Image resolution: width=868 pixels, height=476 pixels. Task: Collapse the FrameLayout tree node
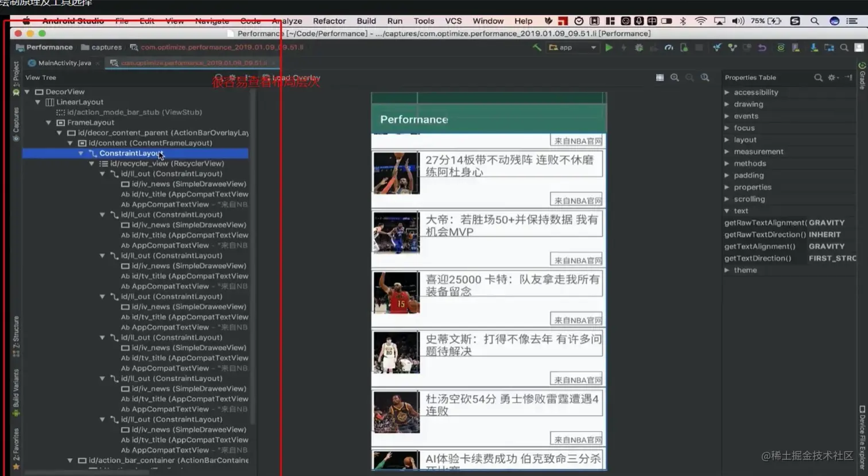pyautogui.click(x=49, y=123)
